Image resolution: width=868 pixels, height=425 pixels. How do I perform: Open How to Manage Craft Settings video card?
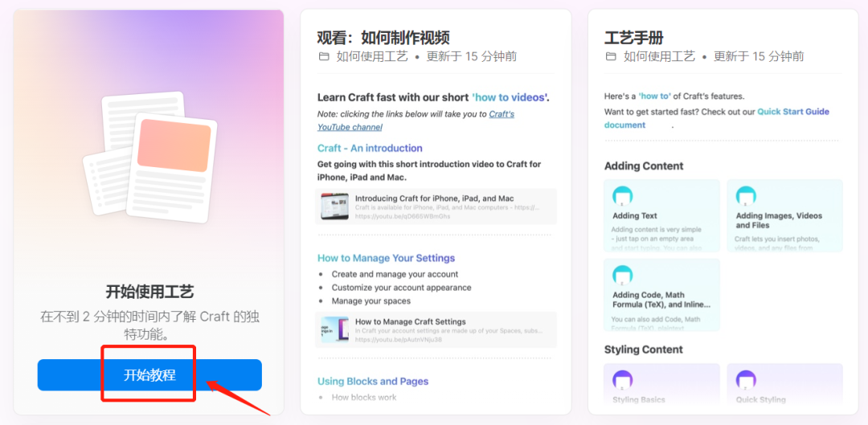pyautogui.click(x=436, y=330)
